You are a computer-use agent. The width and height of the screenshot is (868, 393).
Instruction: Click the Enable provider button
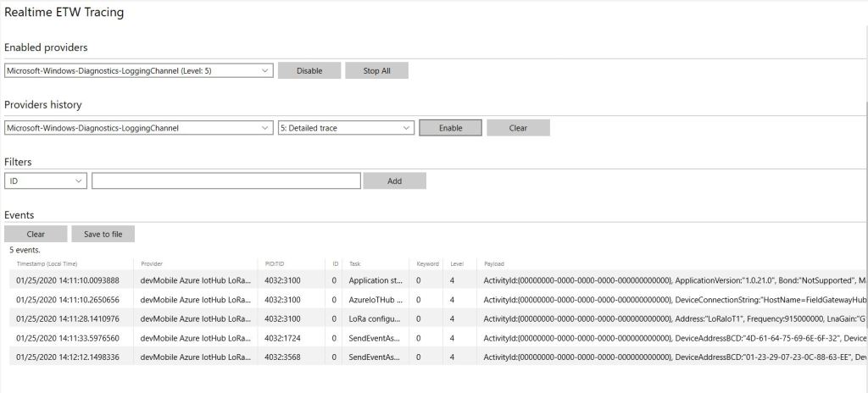(x=450, y=128)
